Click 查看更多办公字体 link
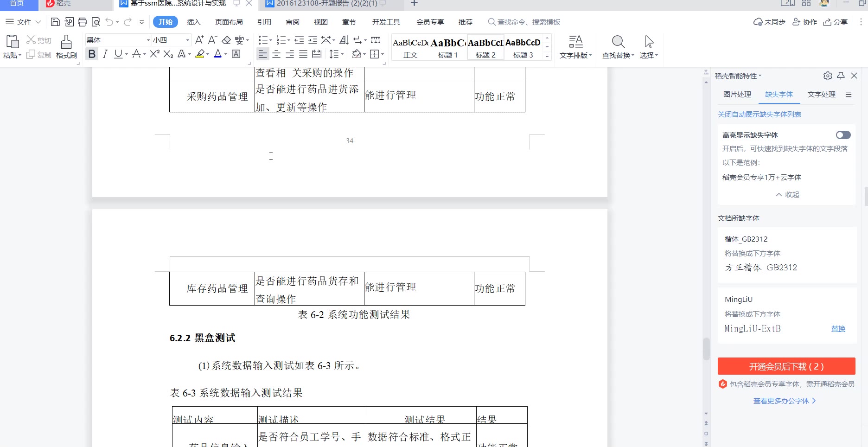Viewport: 868px width, 447px height. tap(785, 401)
